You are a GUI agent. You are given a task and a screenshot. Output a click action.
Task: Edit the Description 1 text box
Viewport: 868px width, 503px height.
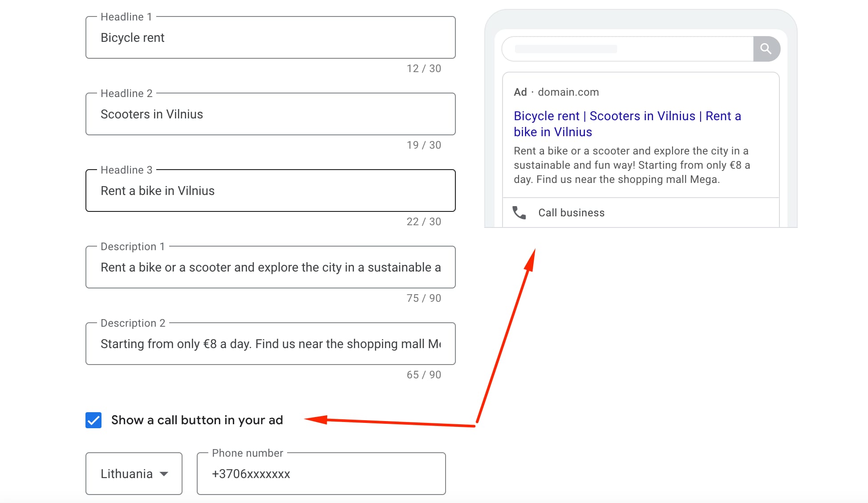coord(270,268)
